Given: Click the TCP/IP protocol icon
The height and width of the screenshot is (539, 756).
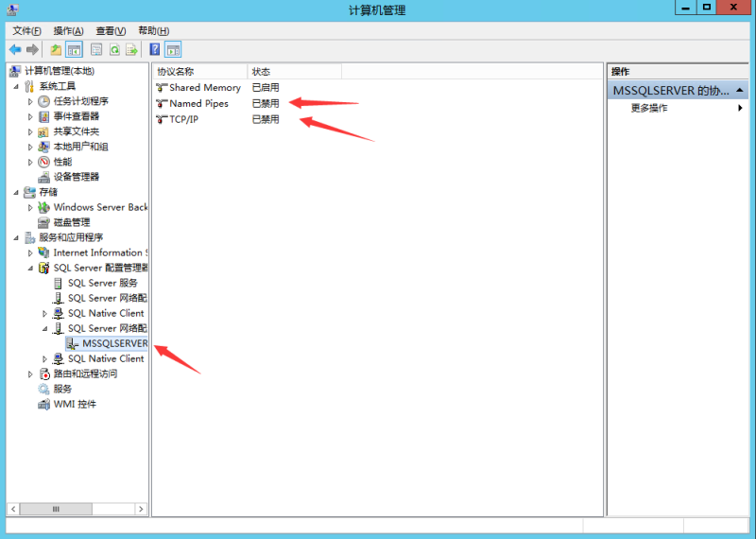Looking at the screenshot, I should [x=162, y=119].
